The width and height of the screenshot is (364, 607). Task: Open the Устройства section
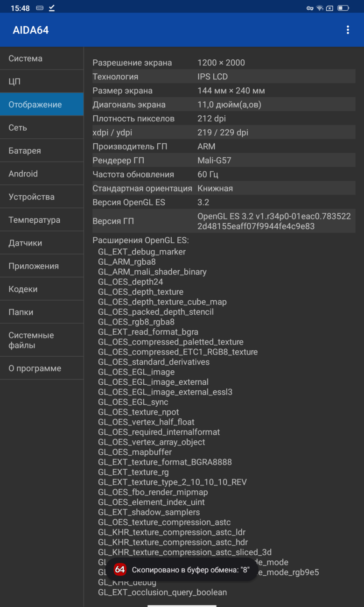42,197
